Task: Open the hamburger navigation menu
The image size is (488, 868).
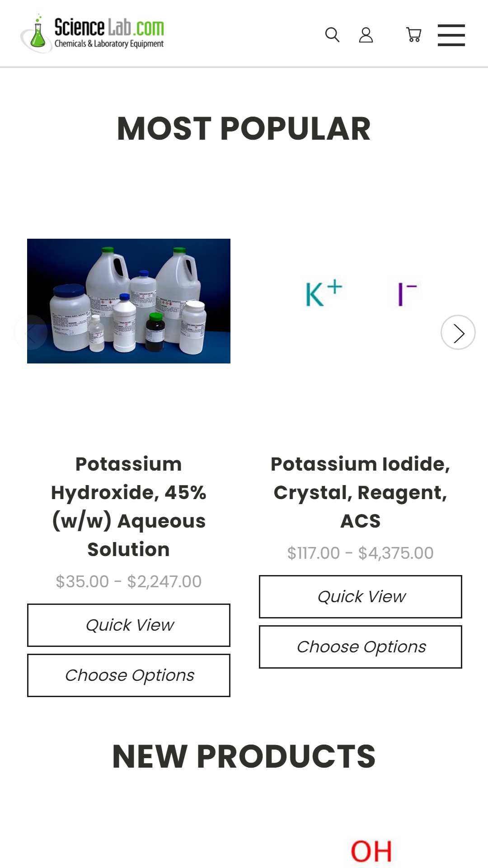Action: click(x=451, y=35)
